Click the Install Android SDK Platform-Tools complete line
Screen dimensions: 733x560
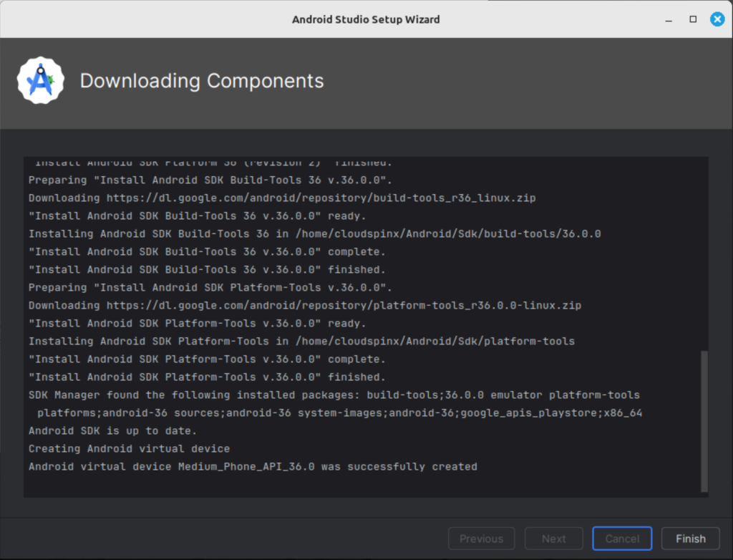pos(208,359)
